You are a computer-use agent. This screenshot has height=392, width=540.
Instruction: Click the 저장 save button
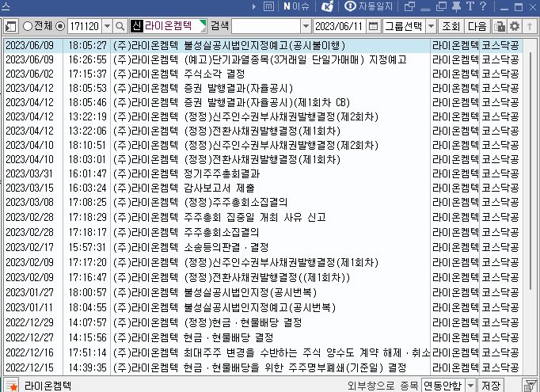[x=491, y=386]
